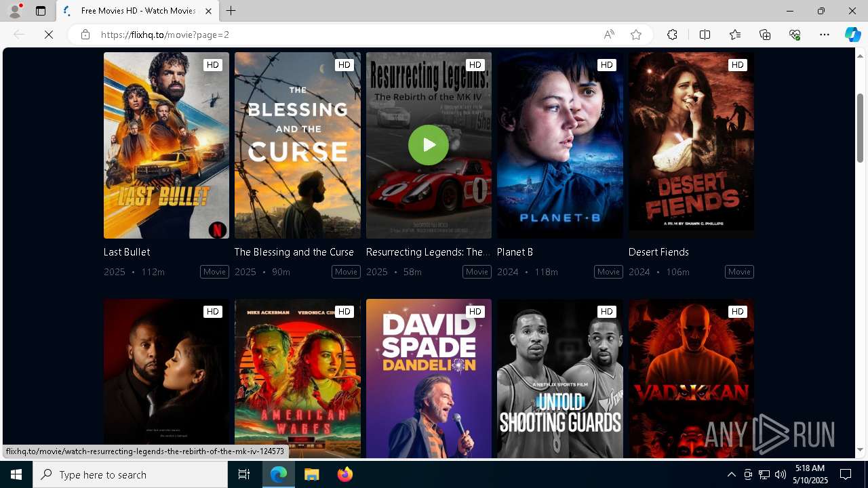
Task: Click "118m" duration under Planet B
Action: [546, 272]
